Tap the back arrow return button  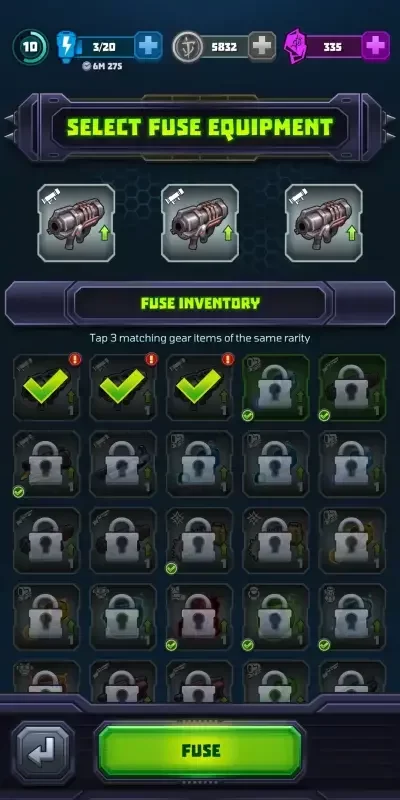pos(43,753)
